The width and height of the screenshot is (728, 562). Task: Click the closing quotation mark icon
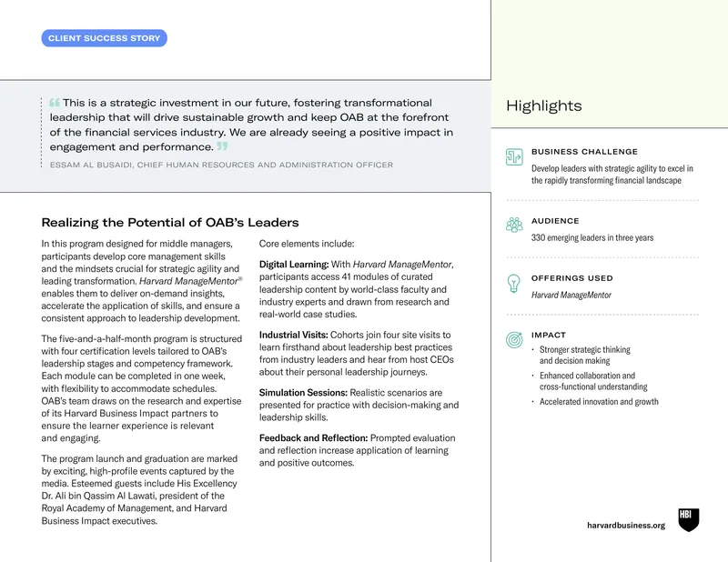[222, 146]
